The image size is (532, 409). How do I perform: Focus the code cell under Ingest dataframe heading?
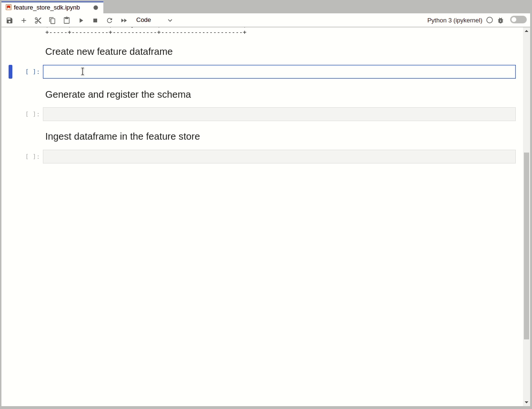(x=279, y=157)
